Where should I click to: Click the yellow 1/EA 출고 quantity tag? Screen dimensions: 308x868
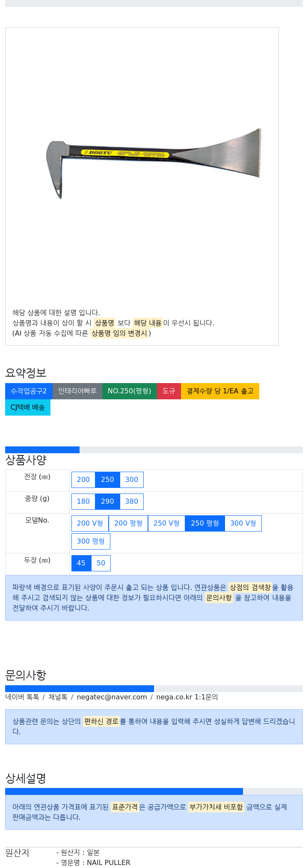220,391
